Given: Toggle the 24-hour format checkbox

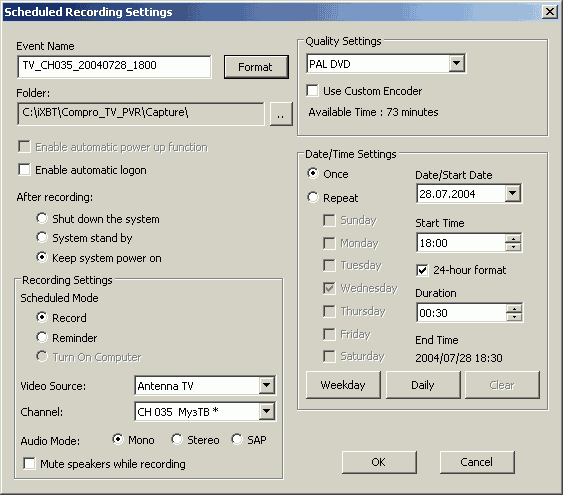Looking at the screenshot, I should pyautogui.click(x=422, y=270).
